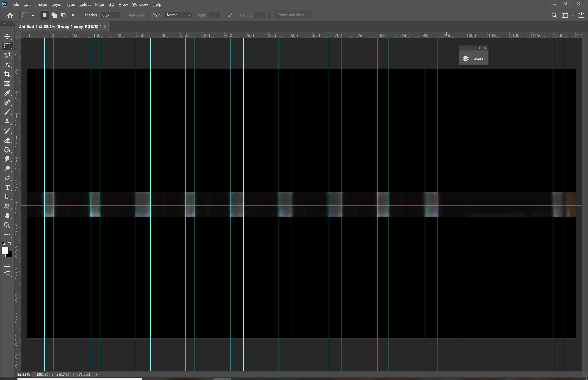Select the Brush tool

pyautogui.click(x=7, y=112)
